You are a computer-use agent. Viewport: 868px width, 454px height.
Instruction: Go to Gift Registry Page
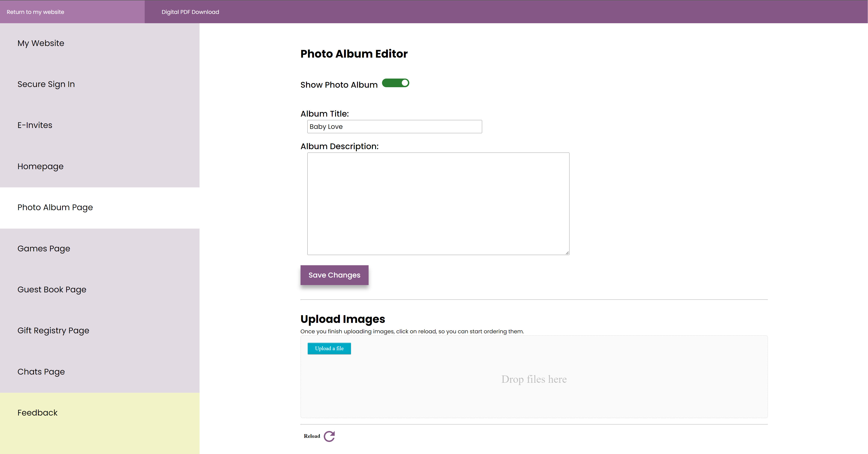pyautogui.click(x=53, y=331)
